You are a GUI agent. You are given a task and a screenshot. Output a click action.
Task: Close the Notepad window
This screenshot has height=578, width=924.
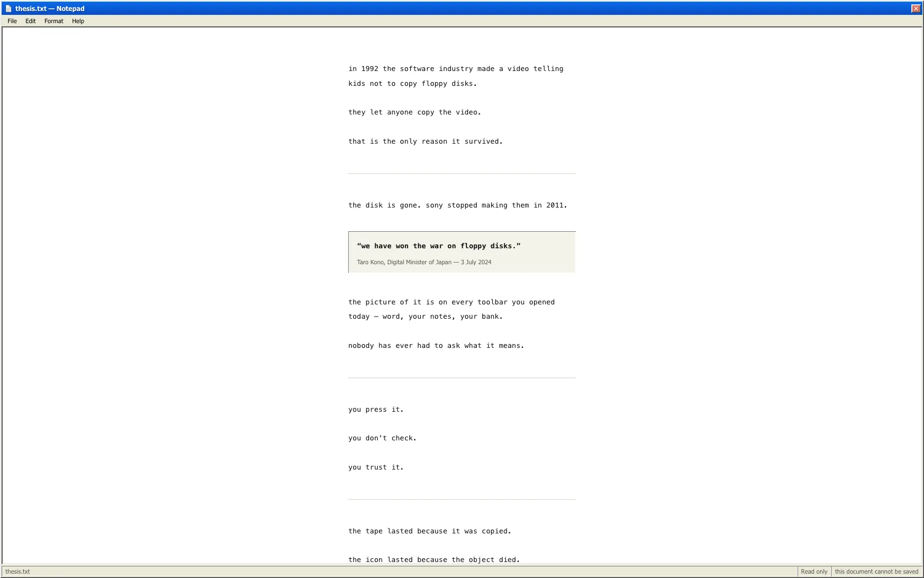(x=916, y=8)
